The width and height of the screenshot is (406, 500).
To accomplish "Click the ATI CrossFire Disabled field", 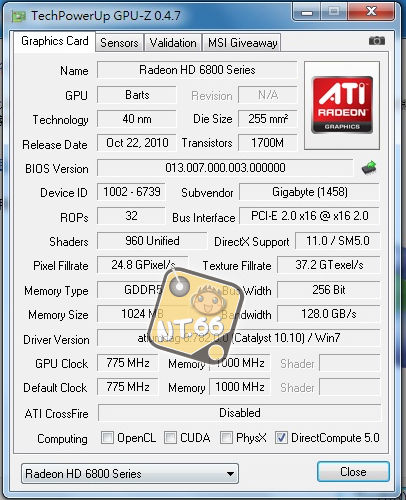I will click(x=239, y=413).
